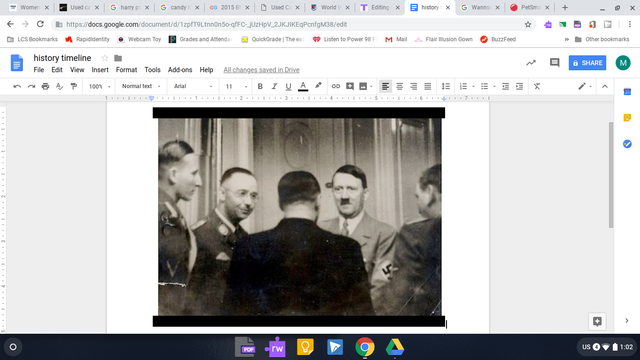Apply a numbered list
The image size is (640, 360).
tap(463, 86)
